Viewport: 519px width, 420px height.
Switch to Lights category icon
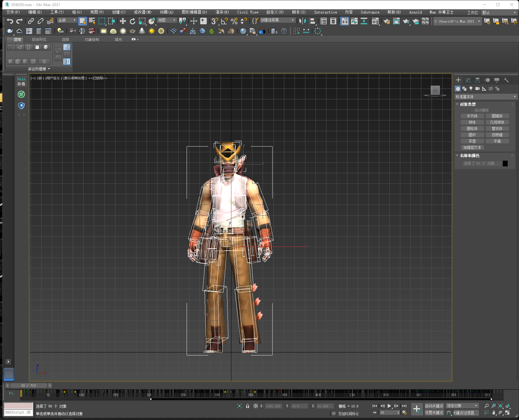tap(471, 89)
